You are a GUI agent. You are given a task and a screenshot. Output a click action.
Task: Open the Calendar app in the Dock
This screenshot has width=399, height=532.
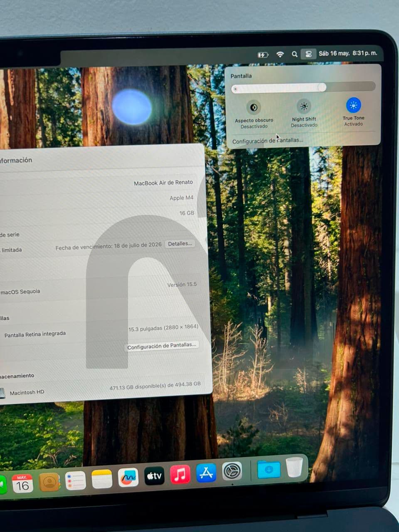22,484
